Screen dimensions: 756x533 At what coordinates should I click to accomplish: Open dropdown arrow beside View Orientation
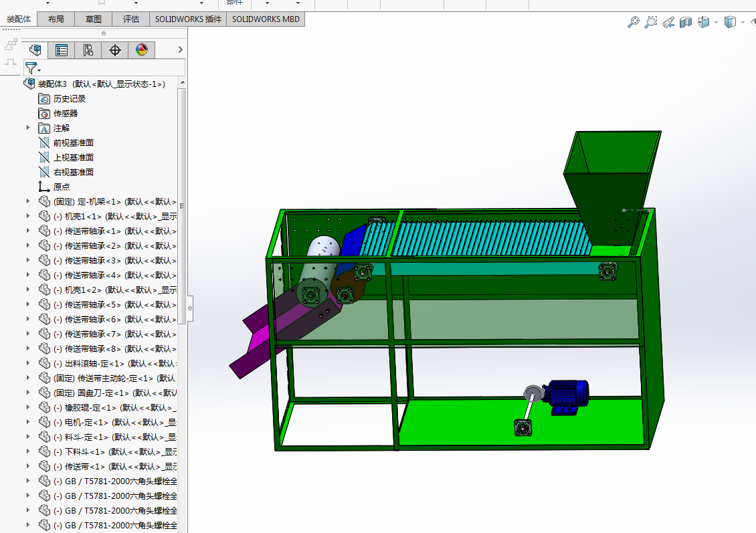pos(716,22)
